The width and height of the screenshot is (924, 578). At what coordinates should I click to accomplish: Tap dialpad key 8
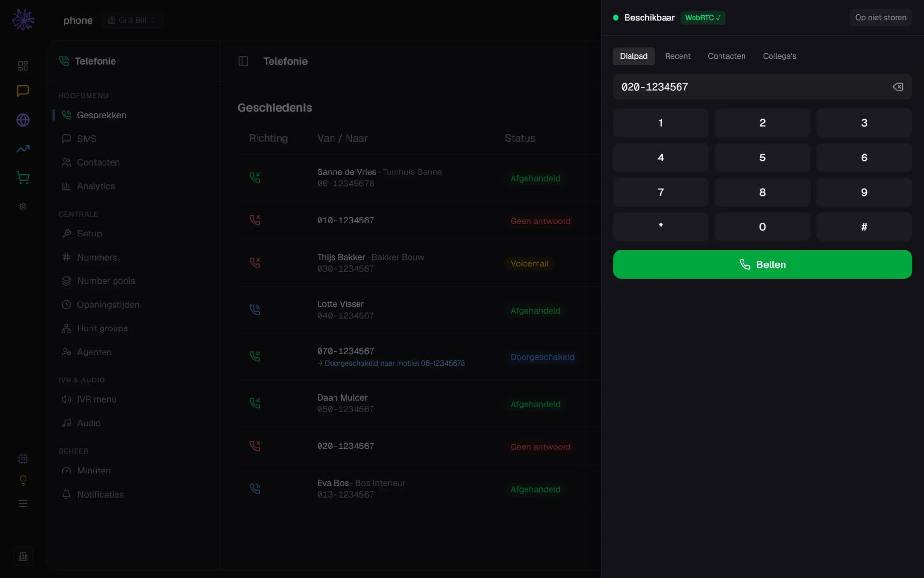pyautogui.click(x=762, y=192)
